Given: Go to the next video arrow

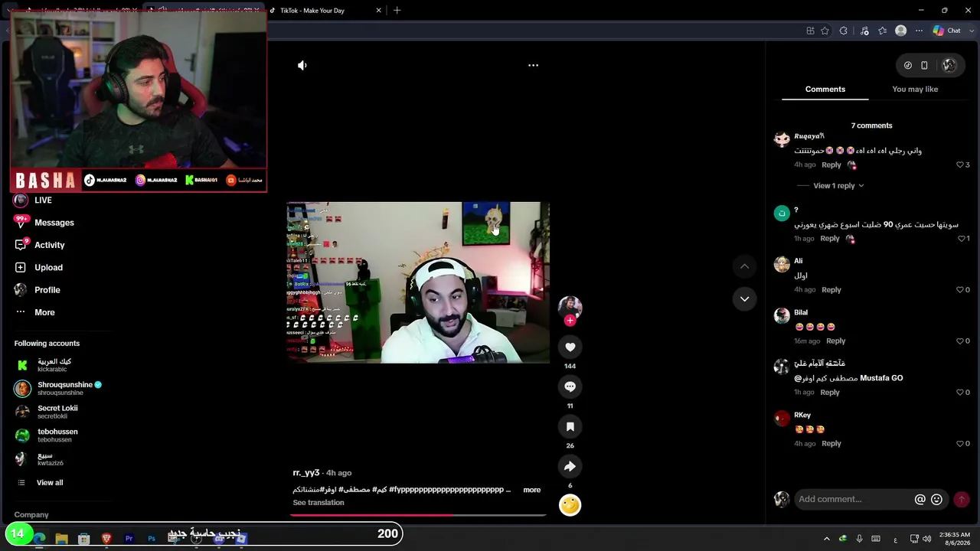Looking at the screenshot, I should tap(744, 299).
